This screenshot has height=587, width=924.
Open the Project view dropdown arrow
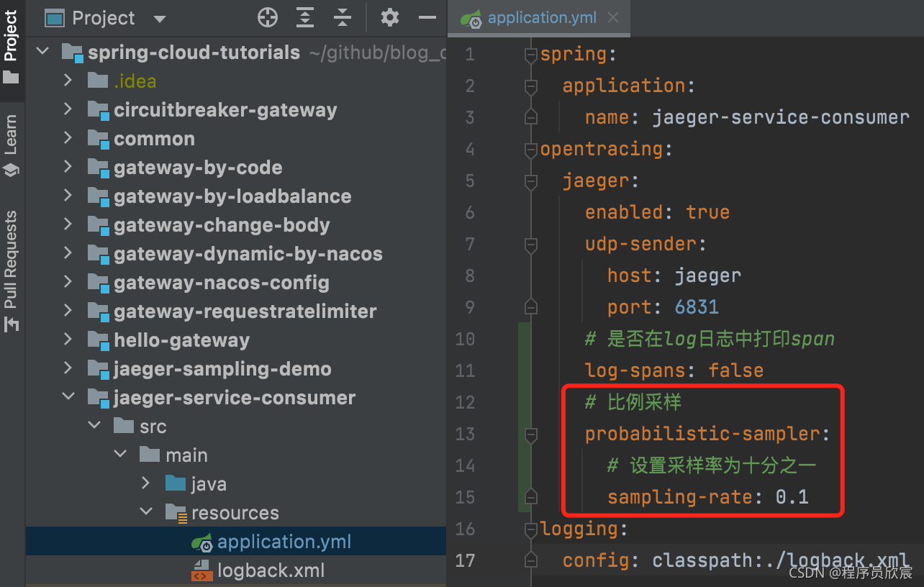160,19
